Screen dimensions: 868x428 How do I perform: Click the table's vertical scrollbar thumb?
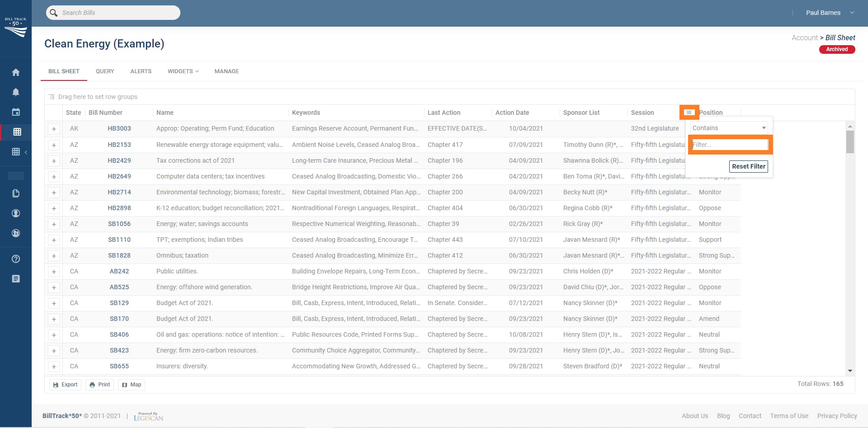(850, 142)
